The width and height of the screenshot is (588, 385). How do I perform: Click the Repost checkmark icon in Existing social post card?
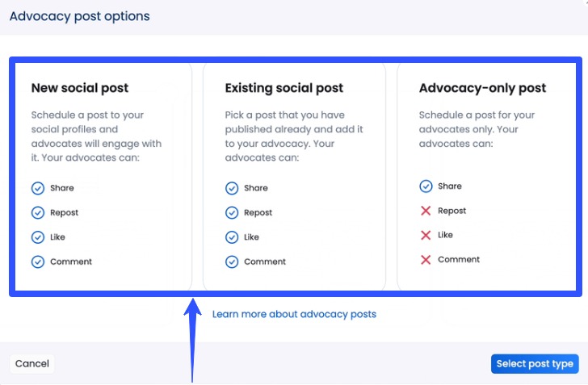coord(232,213)
